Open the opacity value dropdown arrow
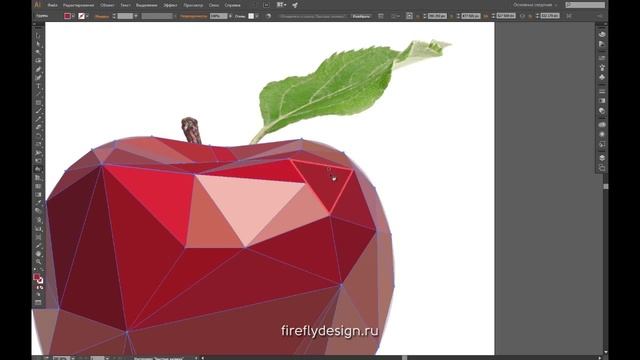This screenshot has height=360, width=640. pos(230,16)
